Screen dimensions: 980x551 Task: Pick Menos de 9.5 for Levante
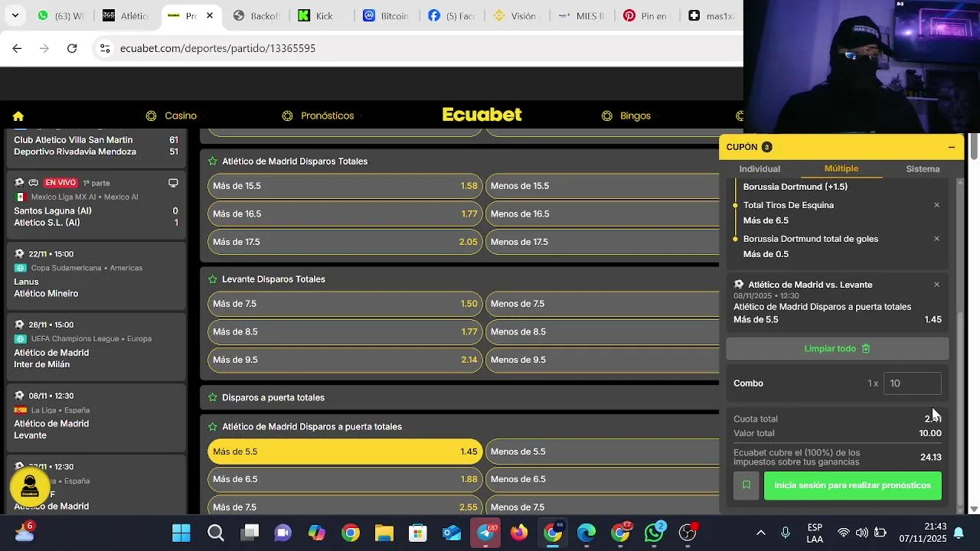click(x=603, y=360)
